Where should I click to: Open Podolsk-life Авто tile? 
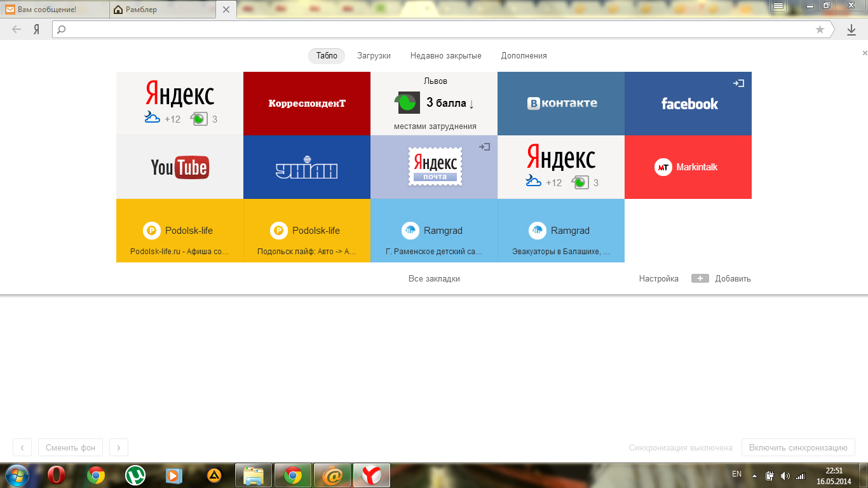[x=307, y=231]
